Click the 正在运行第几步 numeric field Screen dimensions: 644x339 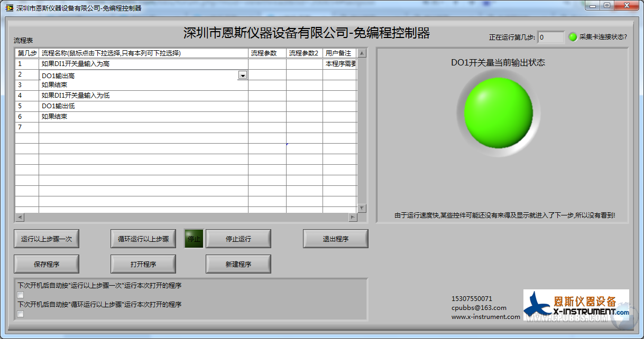[551, 37]
